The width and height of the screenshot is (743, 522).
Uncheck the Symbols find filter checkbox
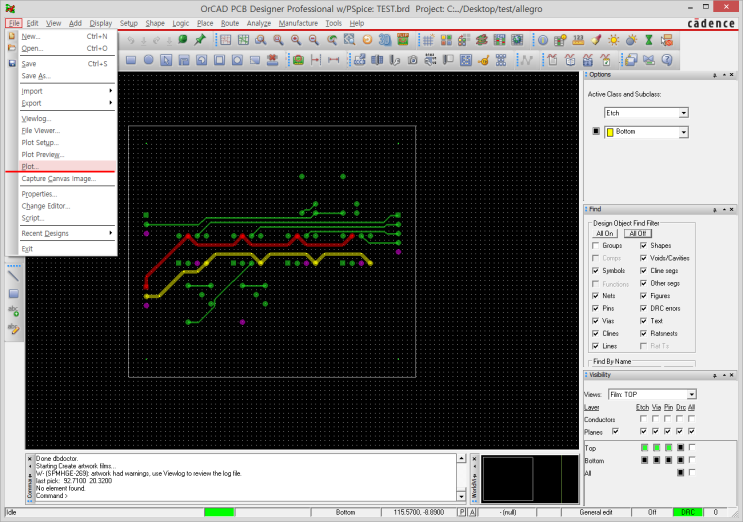pos(596,271)
